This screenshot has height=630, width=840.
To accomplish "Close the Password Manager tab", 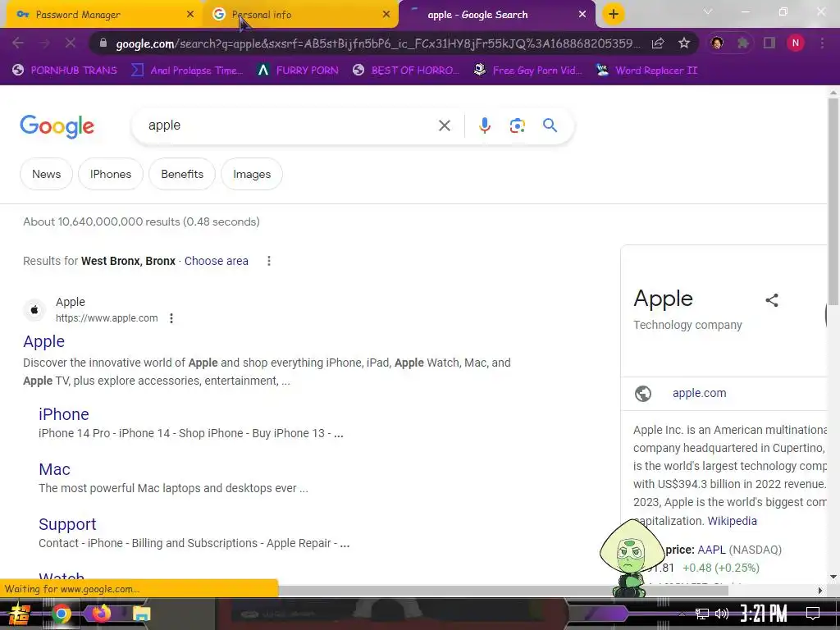I will 190,15.
